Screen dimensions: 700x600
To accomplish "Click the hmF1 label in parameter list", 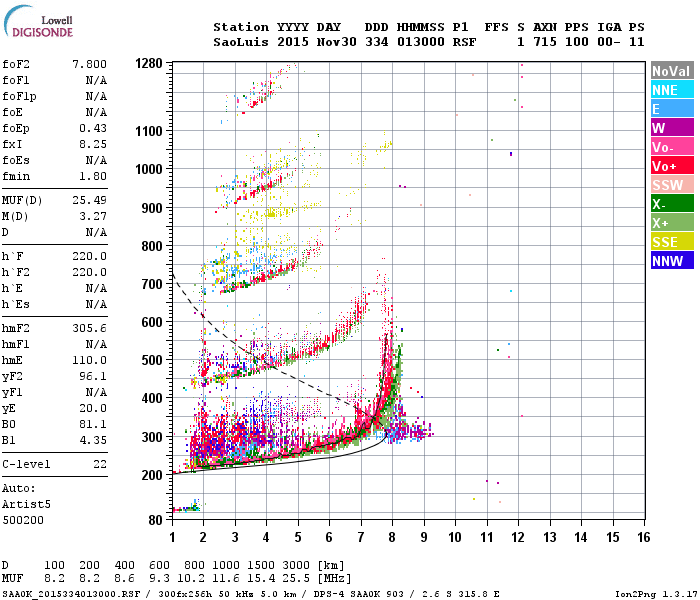I will (x=16, y=344).
